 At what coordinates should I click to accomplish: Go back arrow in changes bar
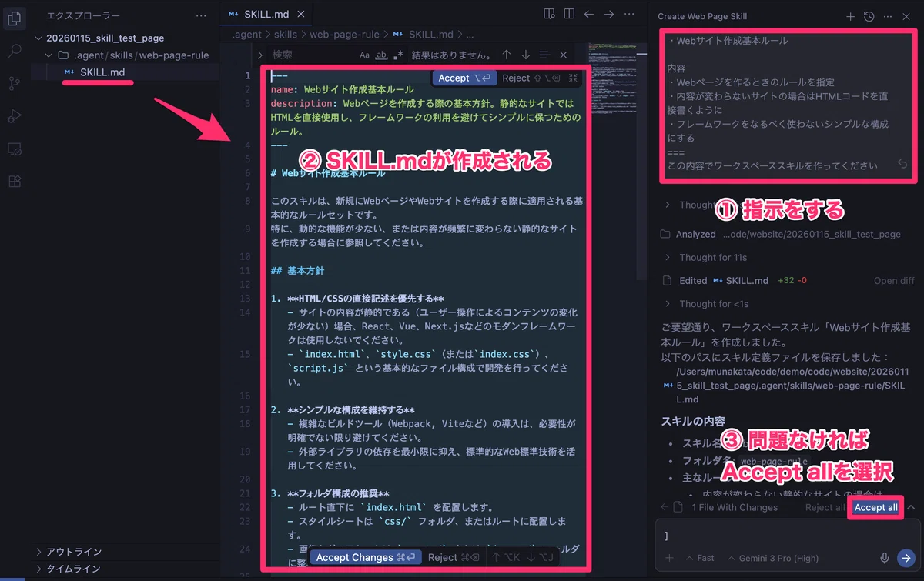coord(664,507)
